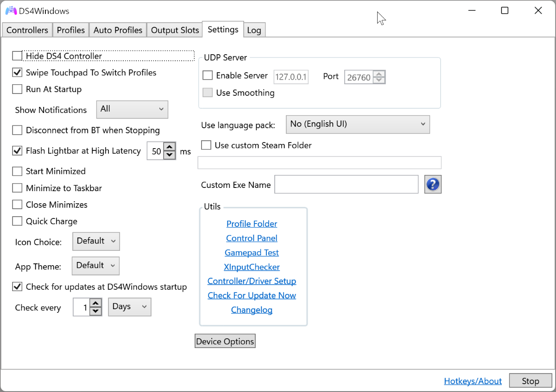Viewport: 556px width, 392px height.
Task: Uncheck Flash Lightbar at High Latency
Action: point(17,151)
